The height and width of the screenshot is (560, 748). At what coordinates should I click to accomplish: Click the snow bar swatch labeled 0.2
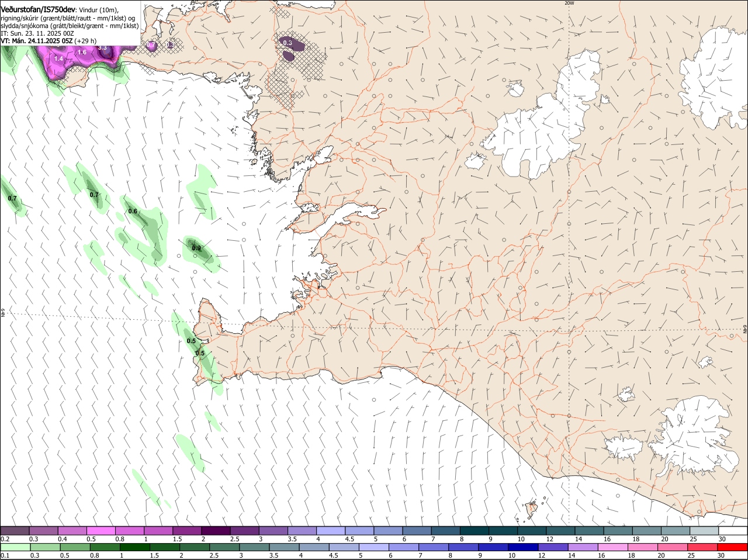click(x=15, y=531)
